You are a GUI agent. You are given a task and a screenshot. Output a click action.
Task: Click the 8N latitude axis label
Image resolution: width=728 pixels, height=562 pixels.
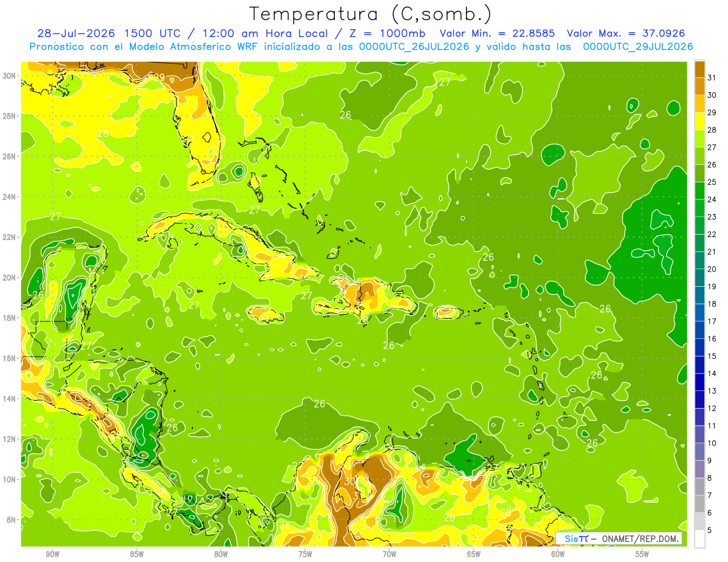[x=12, y=520]
